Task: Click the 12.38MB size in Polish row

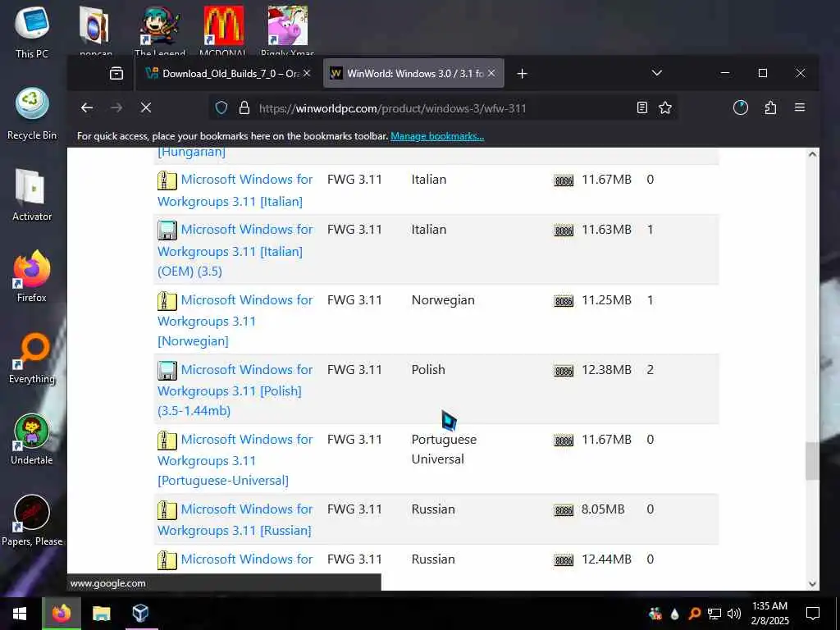Action: pos(606,370)
